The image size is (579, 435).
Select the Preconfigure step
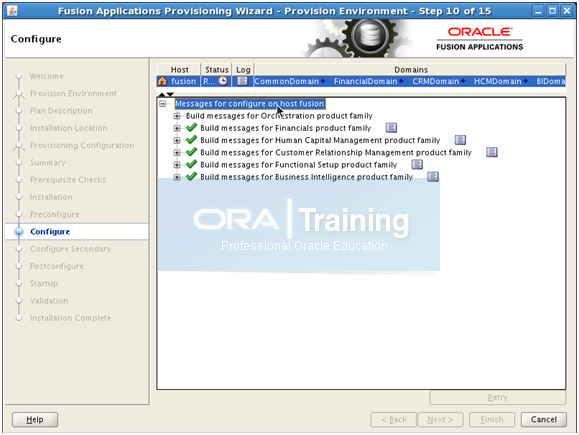click(x=55, y=215)
